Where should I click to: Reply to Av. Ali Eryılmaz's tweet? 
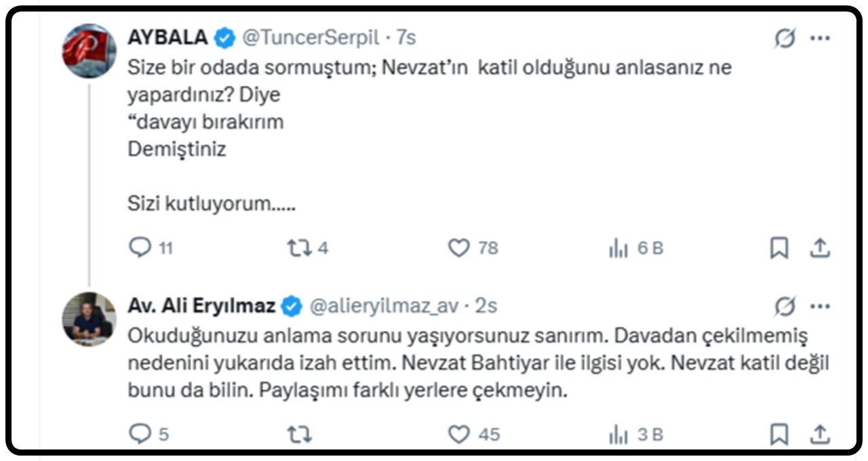140,434
